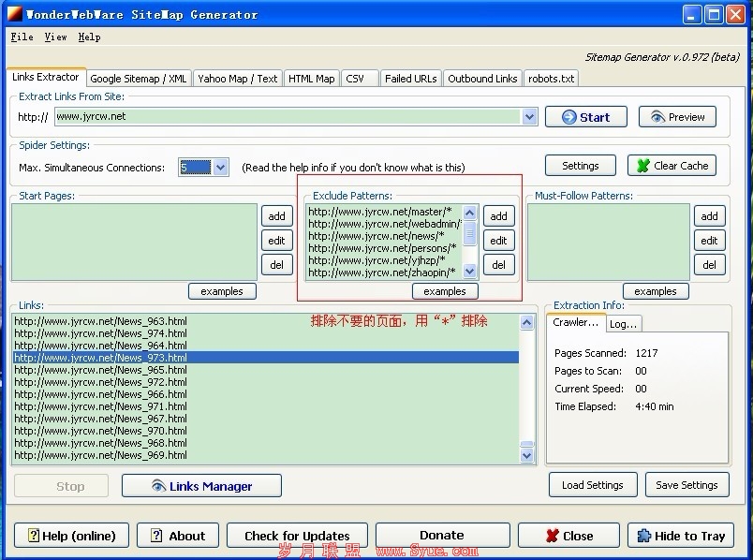Close the application via Close button

568,536
